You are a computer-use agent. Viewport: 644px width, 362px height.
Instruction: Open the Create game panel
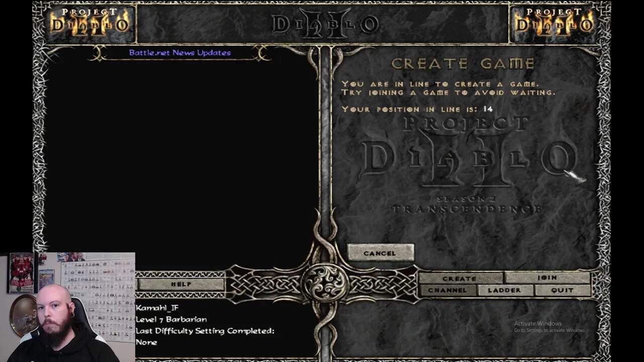coord(460,278)
